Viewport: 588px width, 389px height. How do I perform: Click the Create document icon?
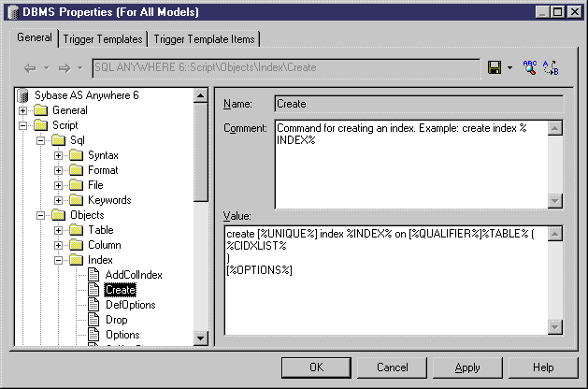[x=93, y=290]
